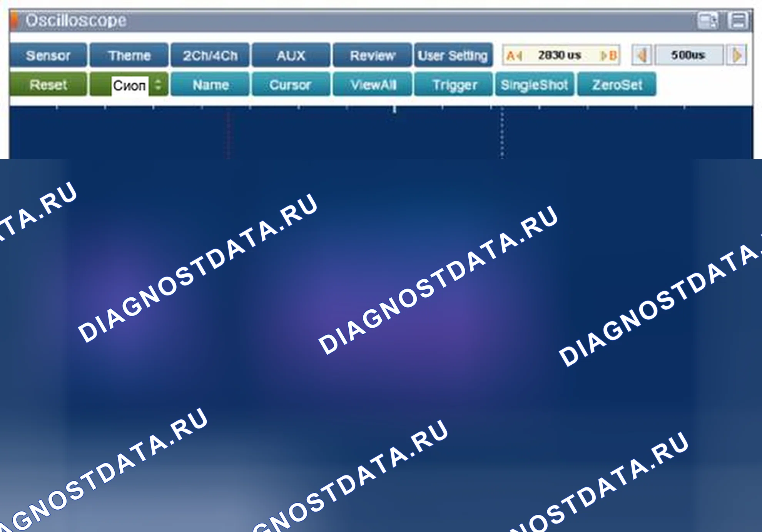762x532 pixels.
Task: Open the Theme options
Action: (129, 55)
